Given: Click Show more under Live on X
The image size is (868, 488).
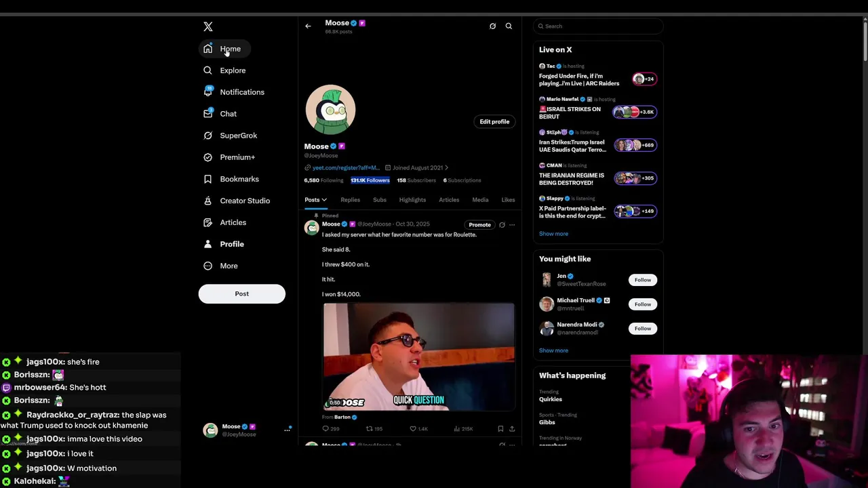Looking at the screenshot, I should point(553,234).
